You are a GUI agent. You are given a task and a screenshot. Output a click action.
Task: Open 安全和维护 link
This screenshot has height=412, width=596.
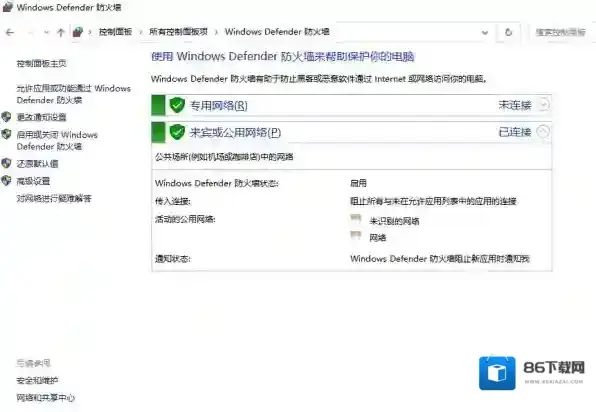point(37,380)
